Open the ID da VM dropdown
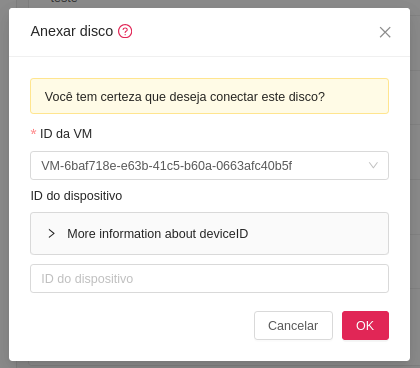 [209, 166]
